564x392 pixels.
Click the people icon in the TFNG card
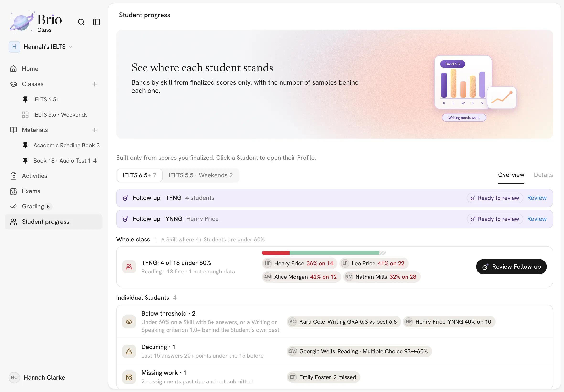pos(129,267)
